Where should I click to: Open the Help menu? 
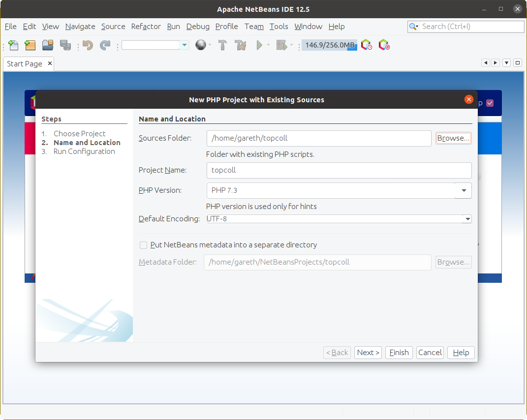point(337,27)
